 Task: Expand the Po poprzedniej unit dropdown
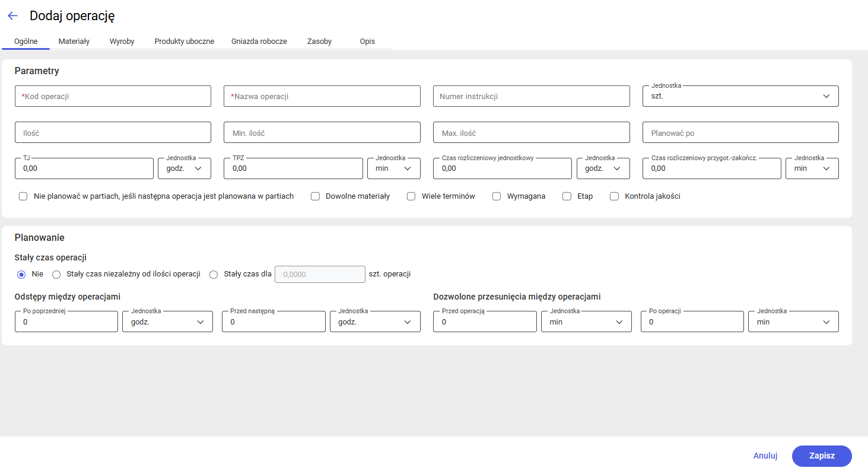point(167,322)
